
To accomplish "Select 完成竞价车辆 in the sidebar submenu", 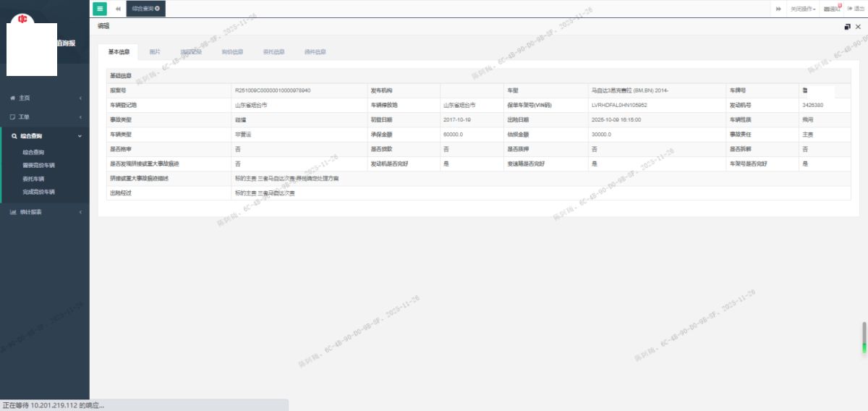I will coord(38,192).
